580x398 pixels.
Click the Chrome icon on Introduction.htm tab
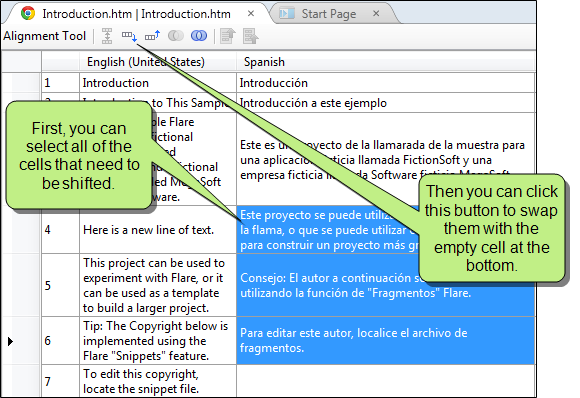28,14
